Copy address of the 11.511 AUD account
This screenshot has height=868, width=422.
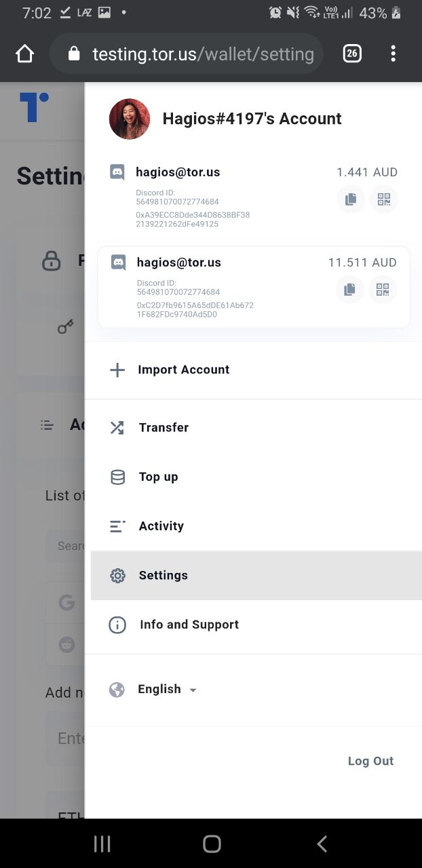[349, 290]
